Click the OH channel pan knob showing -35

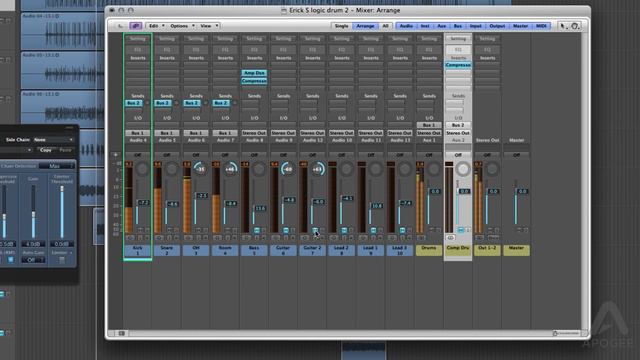click(x=200, y=169)
